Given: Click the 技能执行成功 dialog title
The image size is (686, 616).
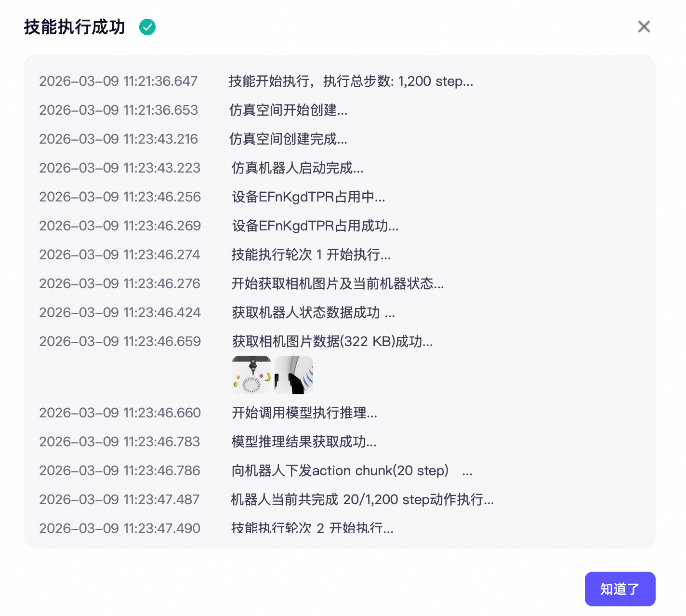Looking at the screenshot, I should 75,27.
